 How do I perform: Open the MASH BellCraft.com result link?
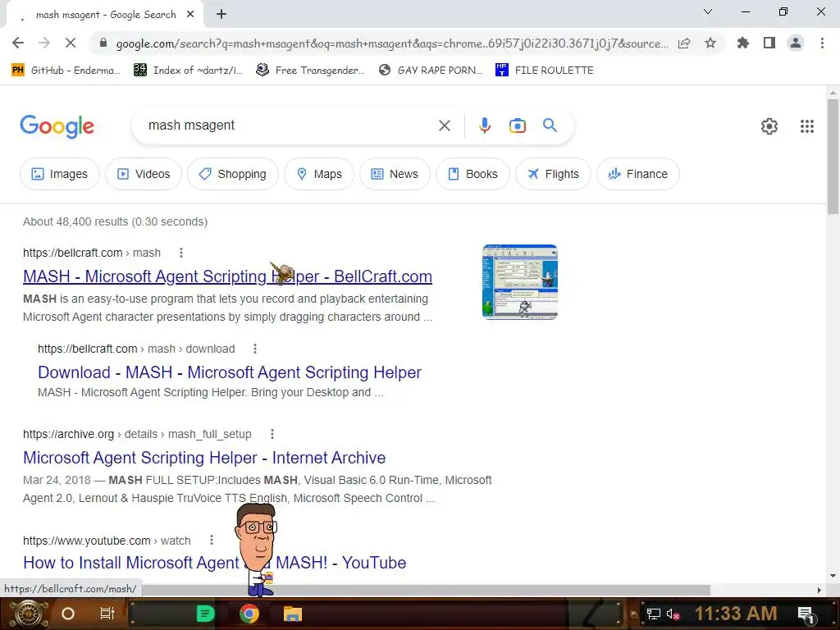pyautogui.click(x=228, y=276)
